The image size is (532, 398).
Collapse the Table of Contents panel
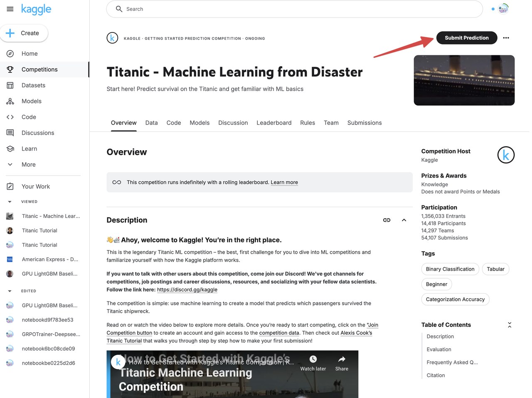pyautogui.click(x=510, y=325)
